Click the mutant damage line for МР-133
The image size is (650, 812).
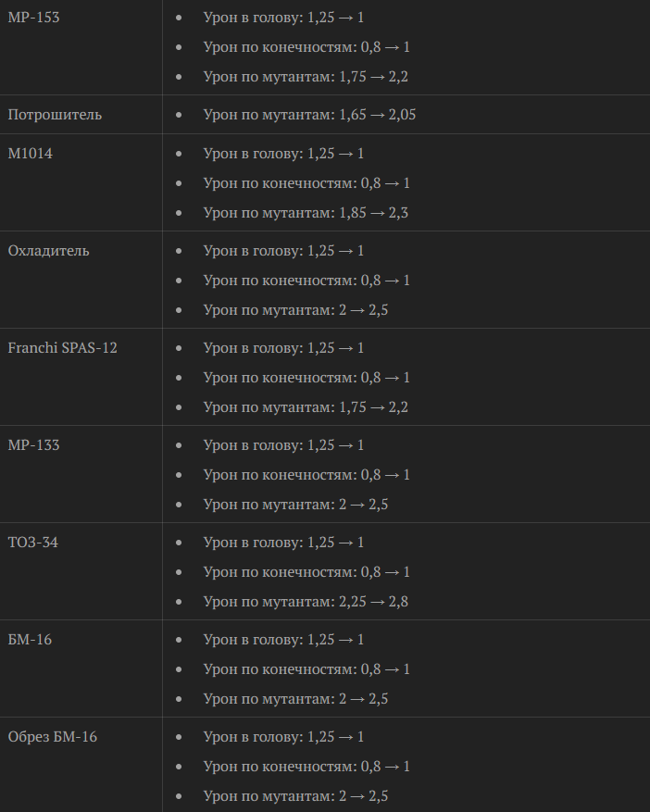[295, 505]
